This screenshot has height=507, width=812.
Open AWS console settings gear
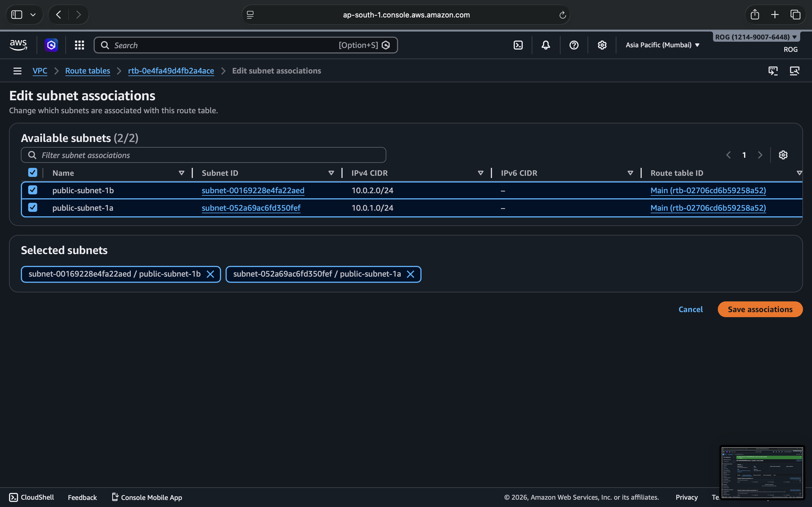(602, 45)
